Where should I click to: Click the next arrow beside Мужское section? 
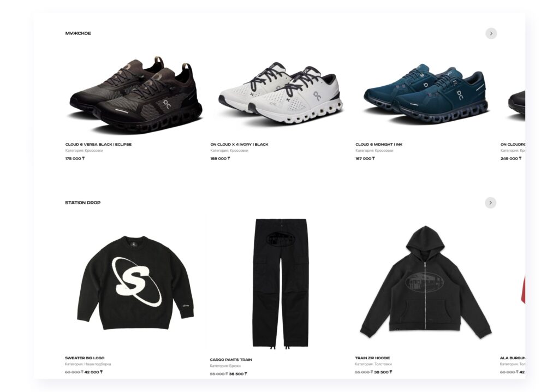click(491, 33)
